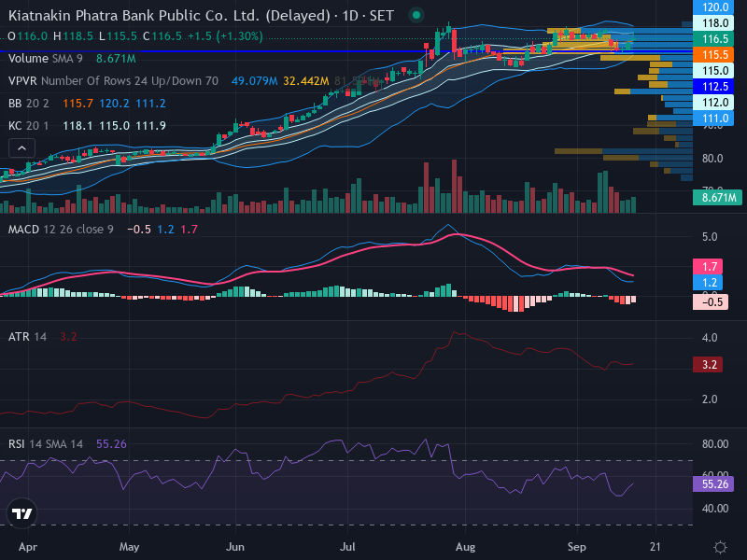This screenshot has width=747, height=560.
Task: Select the RSI 14 SMA 14 legend
Action: pyautogui.click(x=46, y=444)
